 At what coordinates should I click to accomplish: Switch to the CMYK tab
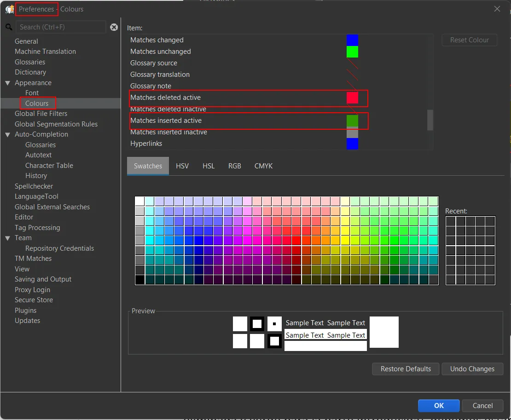pos(263,166)
